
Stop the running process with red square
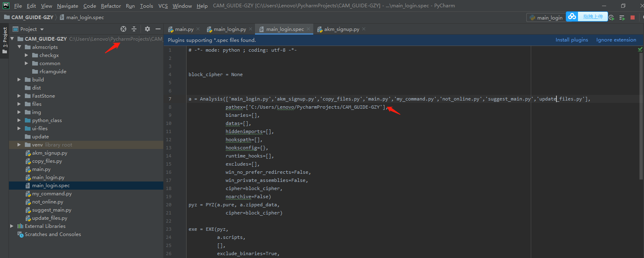tap(633, 17)
